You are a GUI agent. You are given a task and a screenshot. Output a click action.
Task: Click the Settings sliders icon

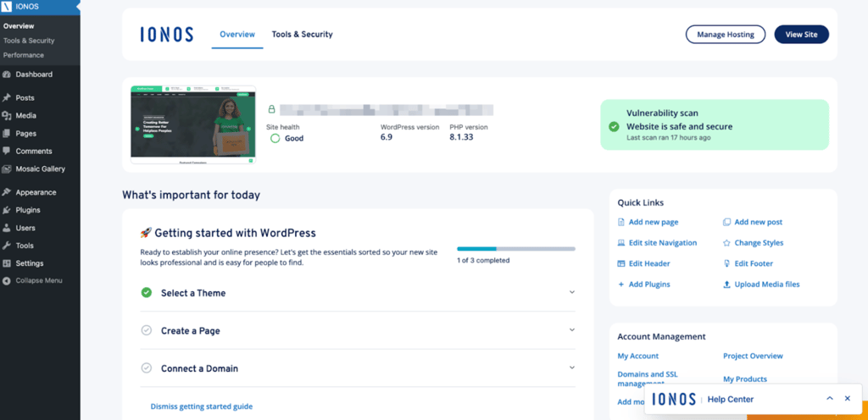coord(7,263)
